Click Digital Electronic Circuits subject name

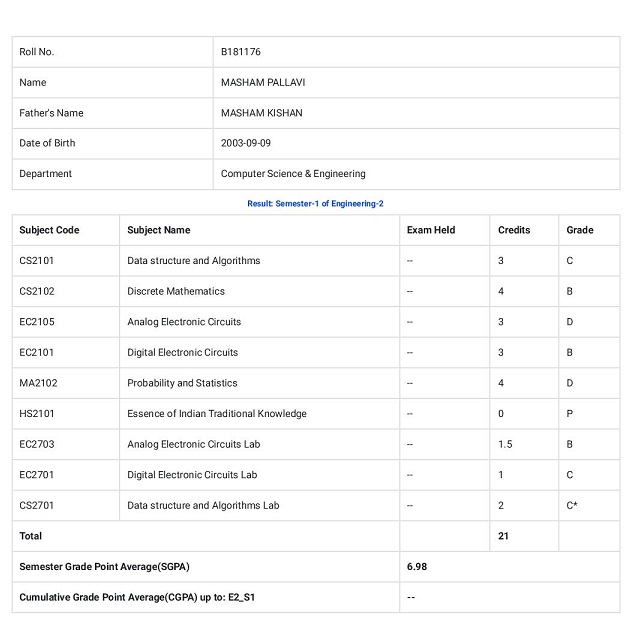pos(183,352)
